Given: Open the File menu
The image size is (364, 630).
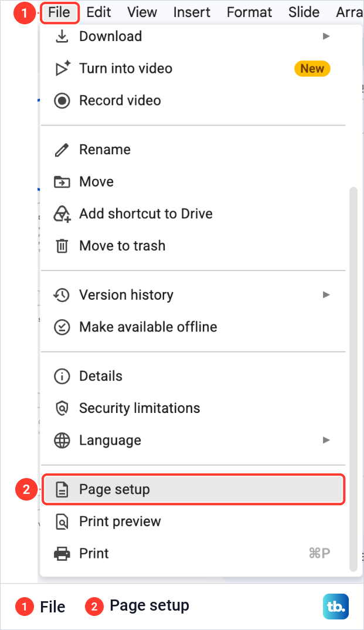Looking at the screenshot, I should [59, 12].
